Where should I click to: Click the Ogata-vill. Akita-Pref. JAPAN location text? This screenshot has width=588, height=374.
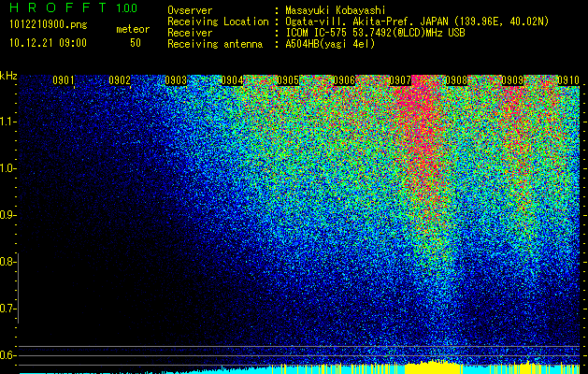pyautogui.click(x=417, y=22)
